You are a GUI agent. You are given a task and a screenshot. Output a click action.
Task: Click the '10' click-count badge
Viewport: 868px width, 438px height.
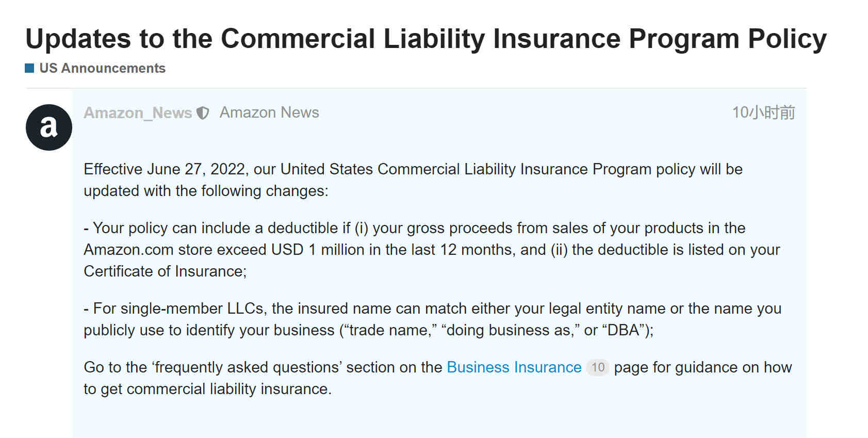coord(598,367)
